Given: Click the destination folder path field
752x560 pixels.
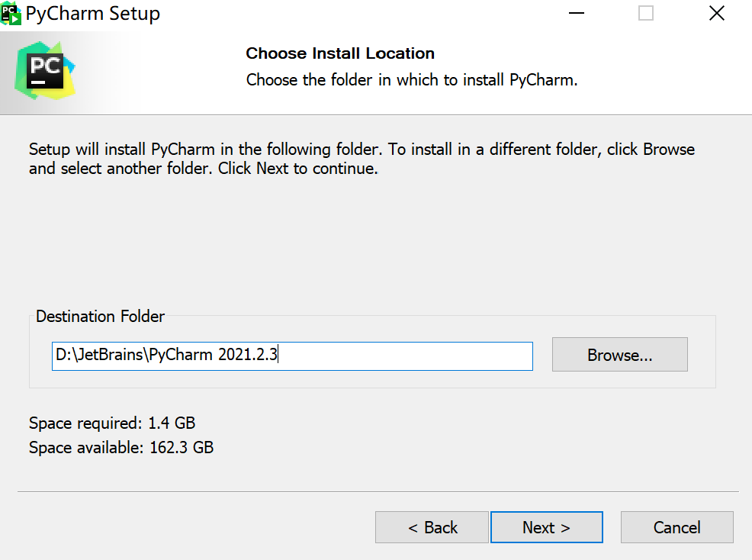Looking at the screenshot, I should coord(292,356).
